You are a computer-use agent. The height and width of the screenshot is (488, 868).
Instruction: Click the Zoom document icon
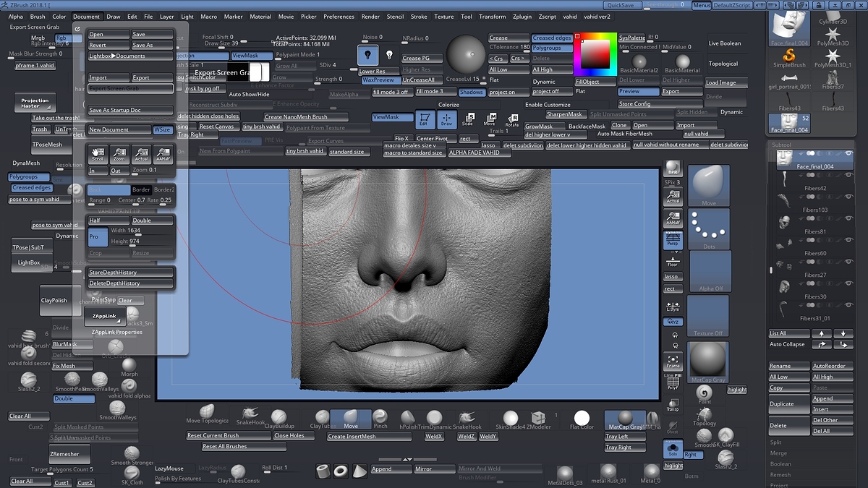click(119, 155)
